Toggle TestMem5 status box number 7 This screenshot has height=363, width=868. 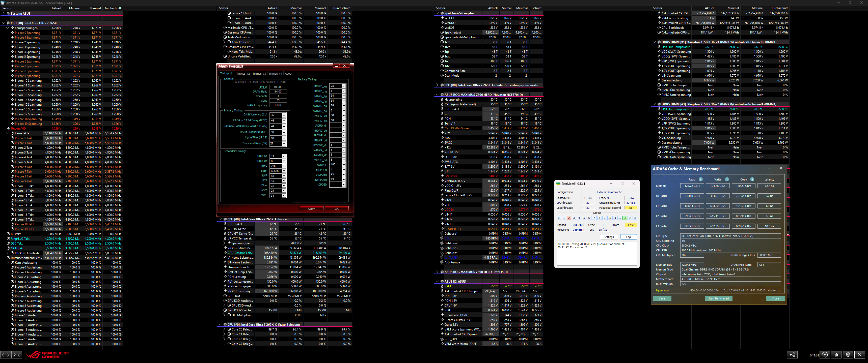594,218
